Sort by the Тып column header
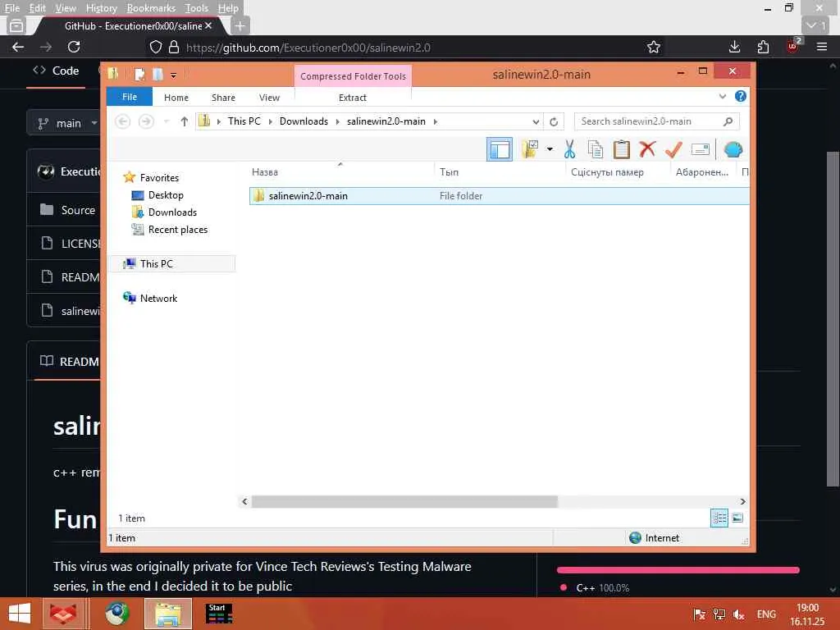 [x=500, y=172]
